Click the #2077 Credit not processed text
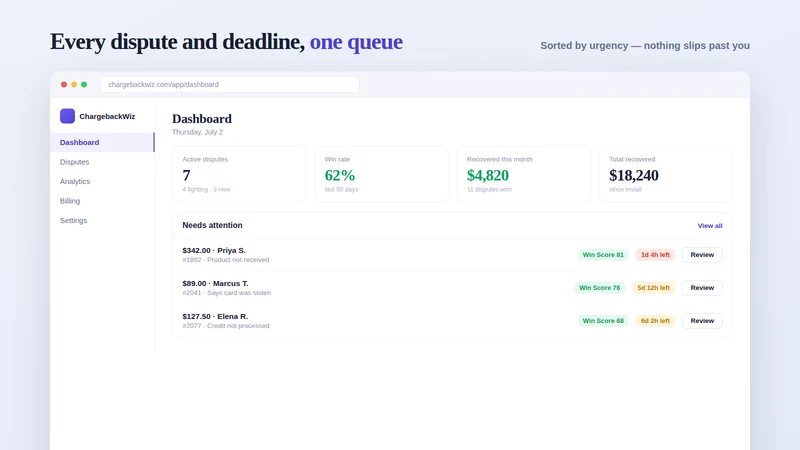Viewport: 800px width, 450px height. tap(226, 326)
